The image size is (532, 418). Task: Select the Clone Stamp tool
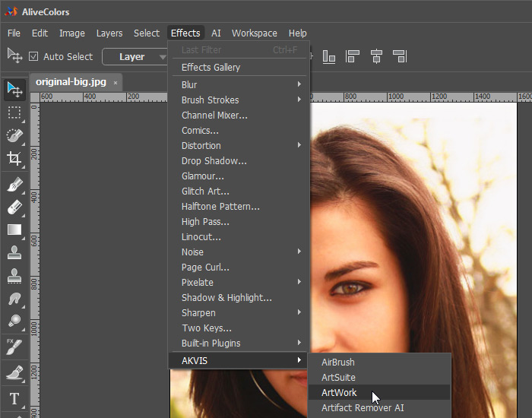click(x=14, y=253)
